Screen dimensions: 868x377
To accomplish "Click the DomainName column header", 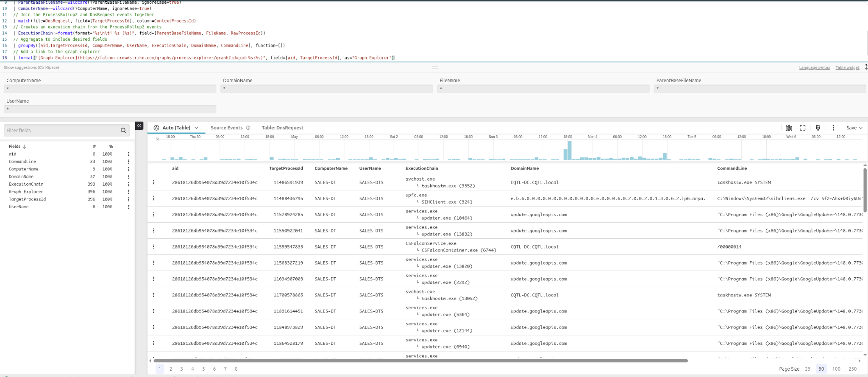I will (525, 168).
